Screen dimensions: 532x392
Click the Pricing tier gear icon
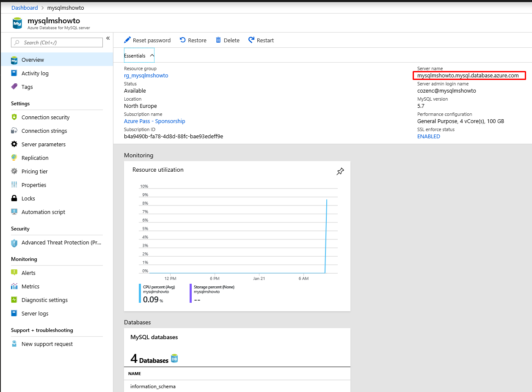pos(14,171)
